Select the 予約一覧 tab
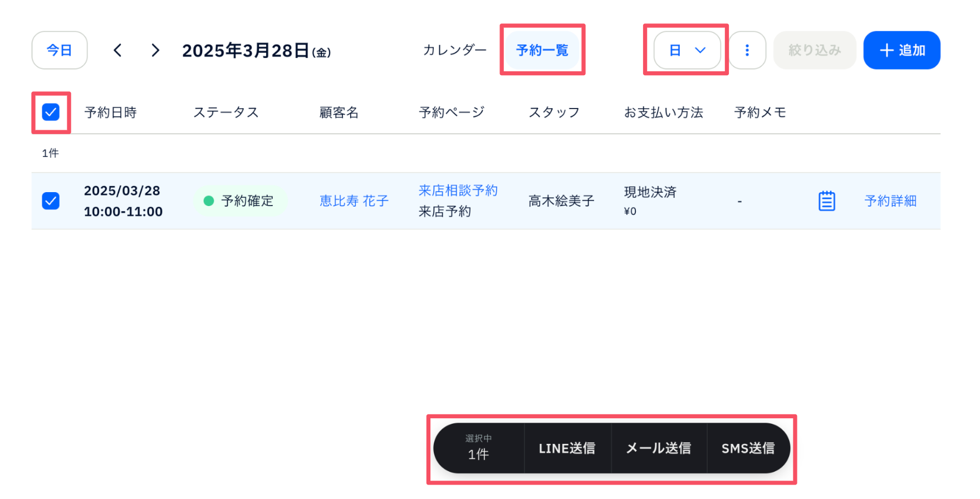 [542, 51]
